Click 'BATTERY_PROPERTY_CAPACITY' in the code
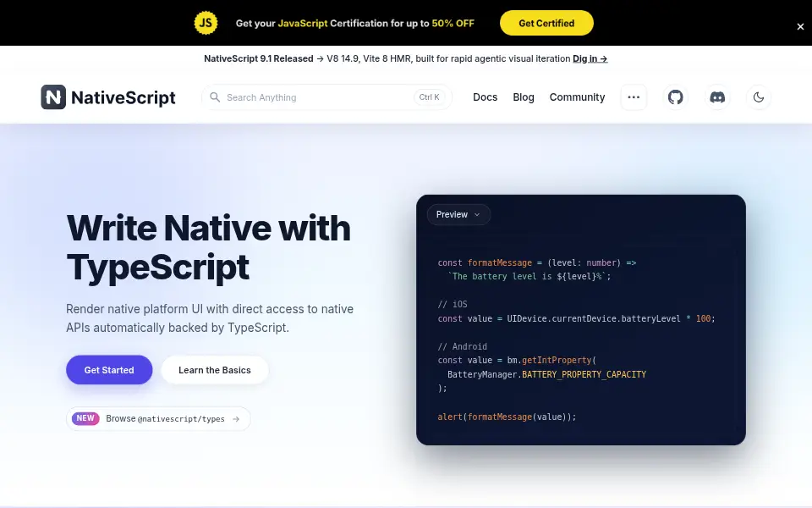 point(584,374)
